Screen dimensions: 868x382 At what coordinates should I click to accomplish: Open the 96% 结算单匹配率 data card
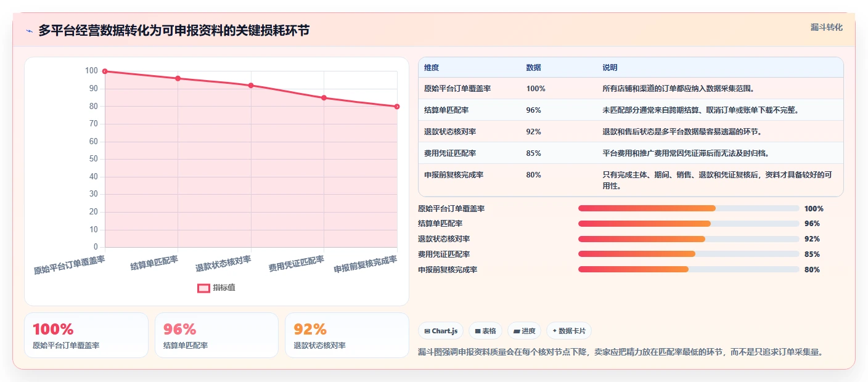point(217,335)
